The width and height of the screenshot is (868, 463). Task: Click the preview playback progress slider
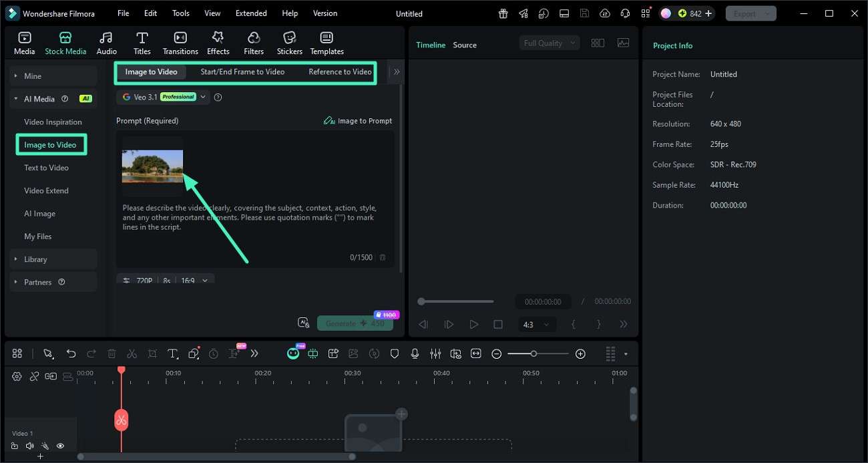click(x=457, y=301)
